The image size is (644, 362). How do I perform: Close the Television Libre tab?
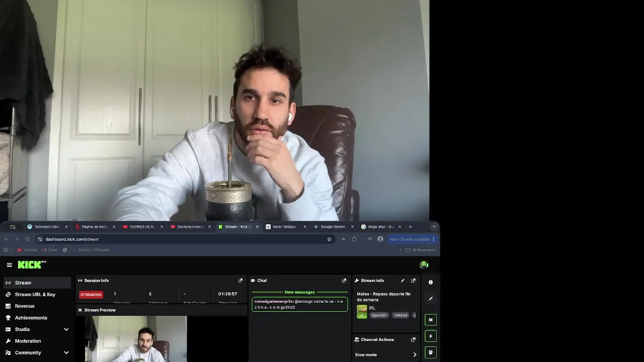point(66,227)
